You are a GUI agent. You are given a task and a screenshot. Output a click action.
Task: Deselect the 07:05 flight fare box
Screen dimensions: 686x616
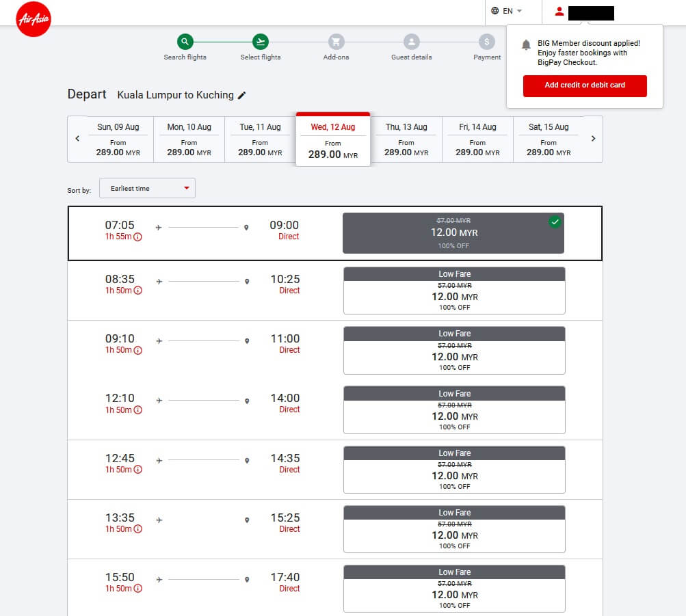453,233
